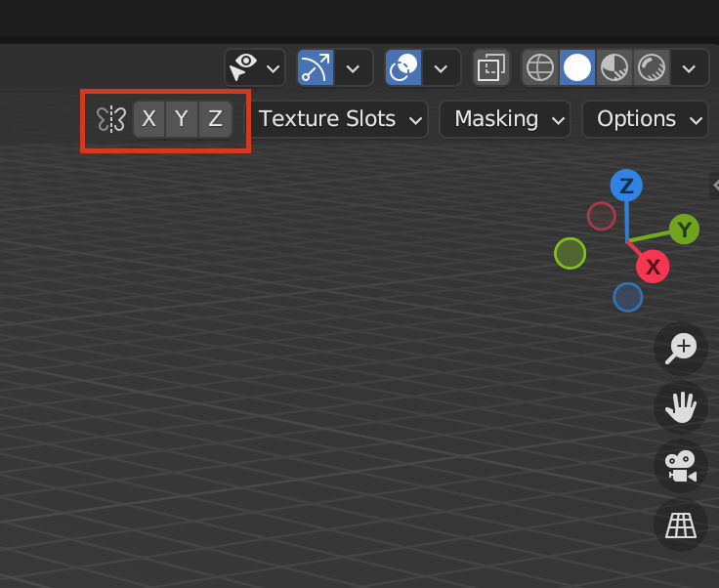The image size is (719, 588).
Task: Open selectability and visibility menu
Action: pyautogui.click(x=254, y=67)
